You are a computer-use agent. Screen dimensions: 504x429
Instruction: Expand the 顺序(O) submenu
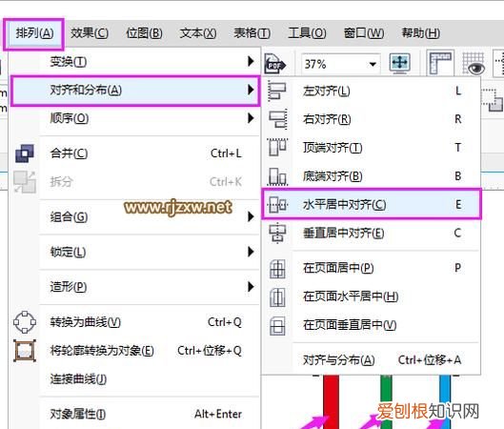[x=135, y=118]
